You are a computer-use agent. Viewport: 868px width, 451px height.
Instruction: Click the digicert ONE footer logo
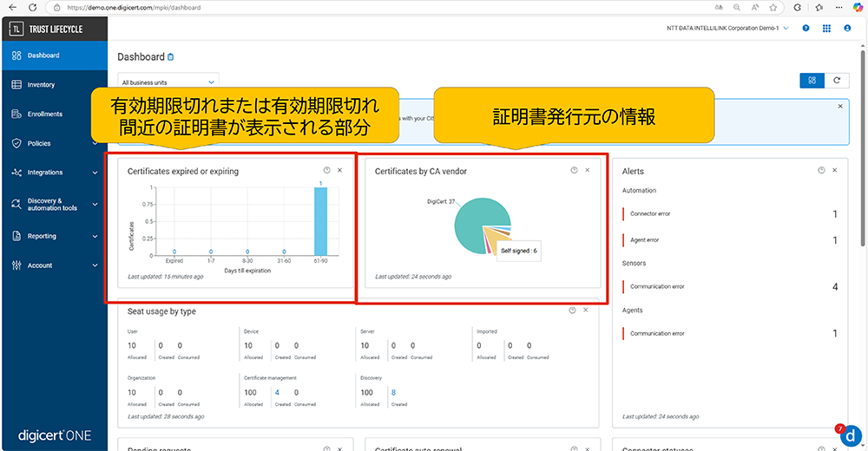(x=54, y=435)
